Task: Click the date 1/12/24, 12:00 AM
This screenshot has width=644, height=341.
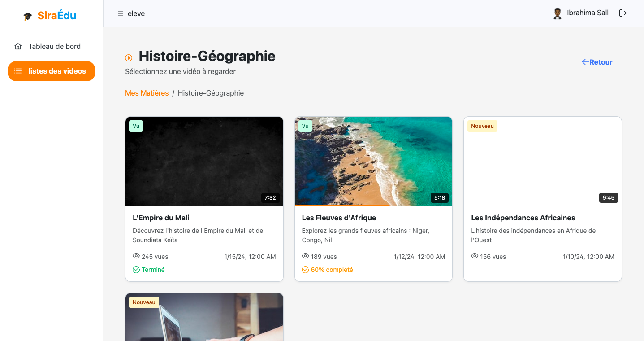Action: (x=419, y=257)
